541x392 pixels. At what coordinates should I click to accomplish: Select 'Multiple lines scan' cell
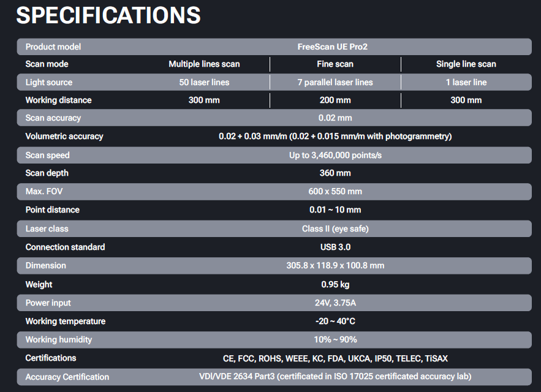(x=204, y=64)
